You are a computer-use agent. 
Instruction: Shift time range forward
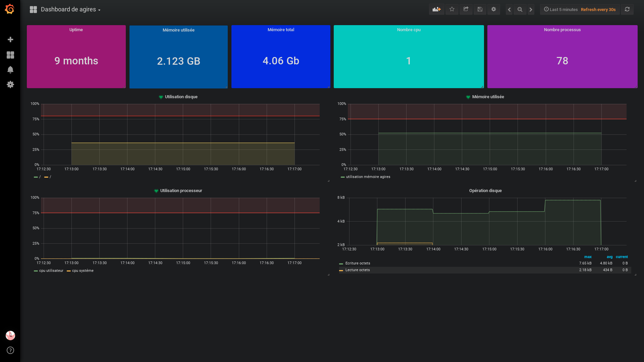point(531,9)
